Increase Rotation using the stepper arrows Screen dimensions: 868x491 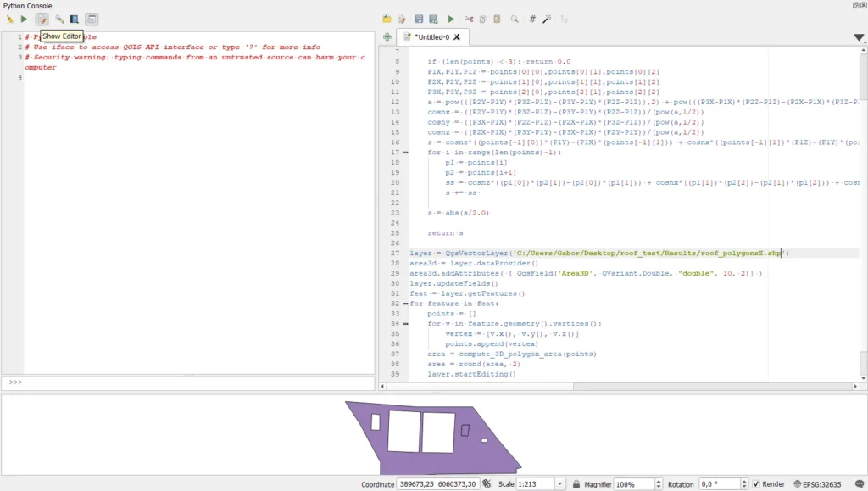coord(743,480)
